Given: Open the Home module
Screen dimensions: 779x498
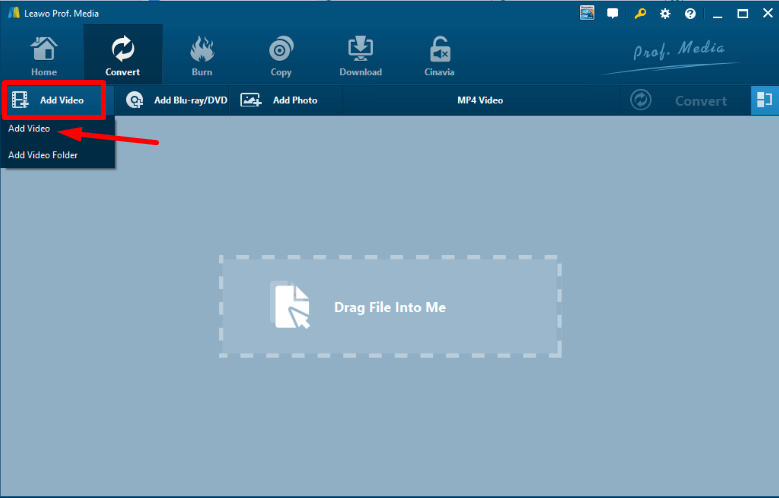Looking at the screenshot, I should coord(44,56).
